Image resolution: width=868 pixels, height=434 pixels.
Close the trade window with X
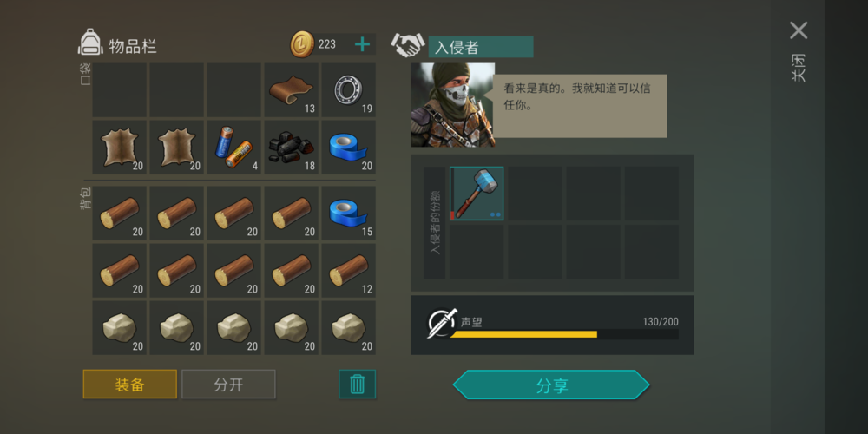(799, 30)
